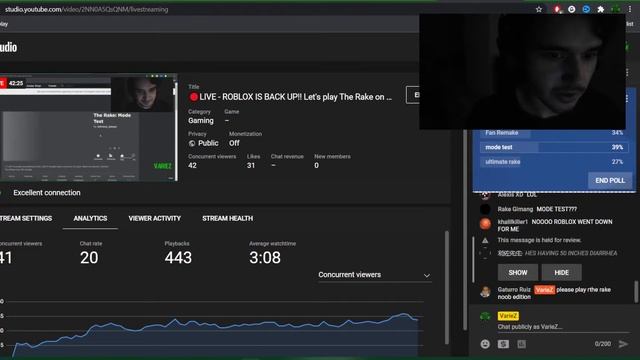Click the Playbacks value 443
The image size is (640, 360).
click(x=178, y=258)
